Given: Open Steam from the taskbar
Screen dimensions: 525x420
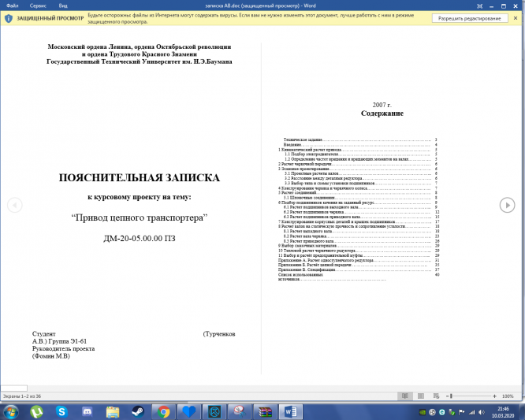Looking at the screenshot, I should pyautogui.click(x=138, y=411).
